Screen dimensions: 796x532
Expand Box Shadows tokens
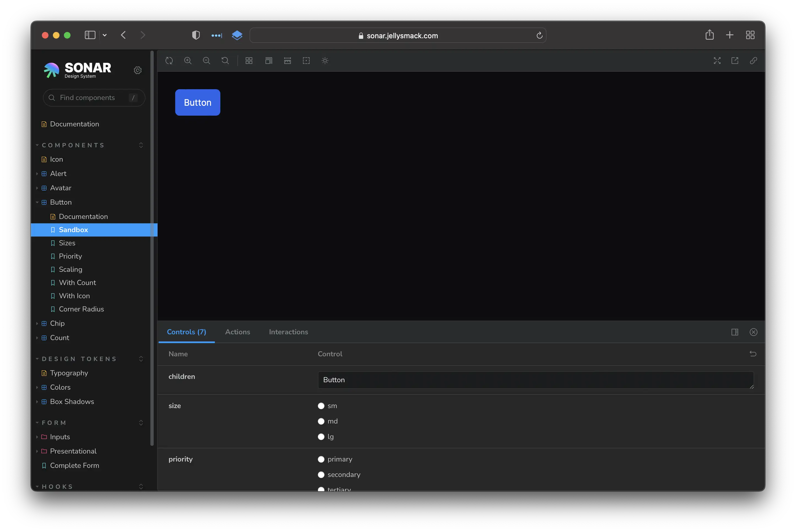(x=37, y=402)
